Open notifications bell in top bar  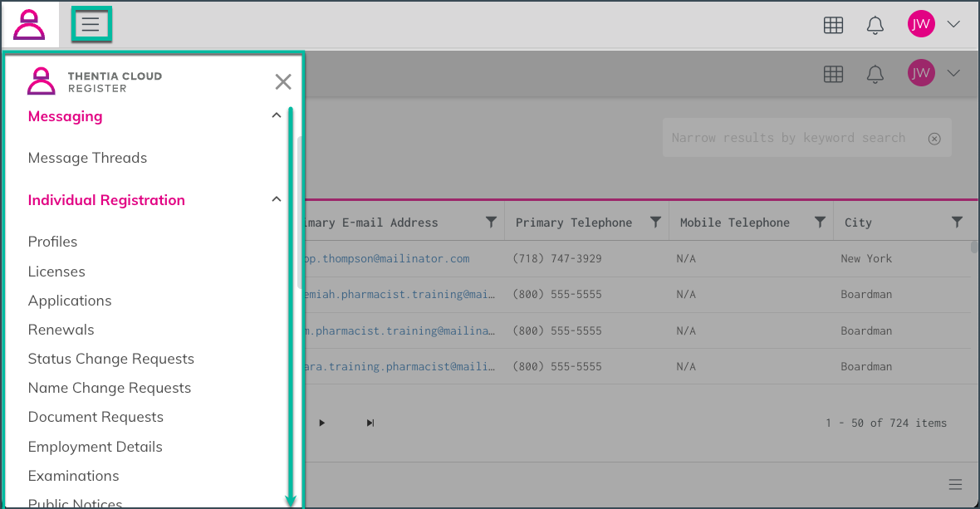(x=875, y=25)
